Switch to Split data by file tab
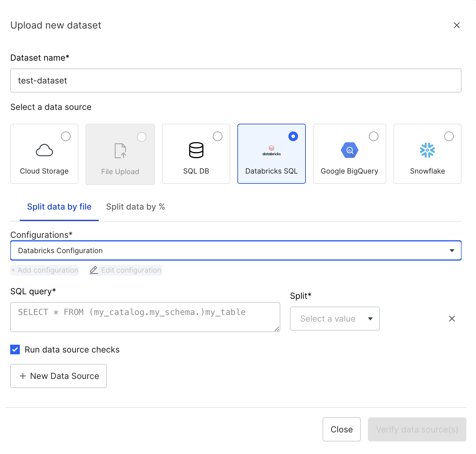Viewport: 476px width, 454px height. [59, 207]
